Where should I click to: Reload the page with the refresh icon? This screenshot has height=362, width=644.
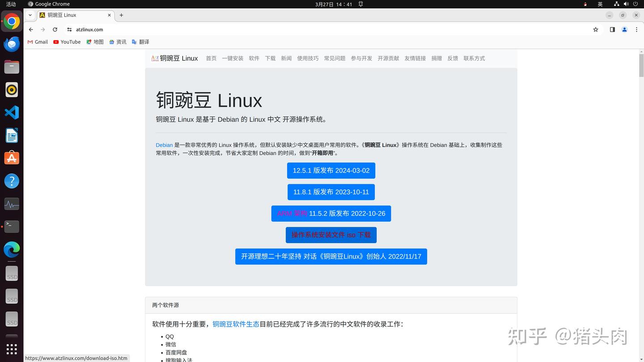coord(55,30)
